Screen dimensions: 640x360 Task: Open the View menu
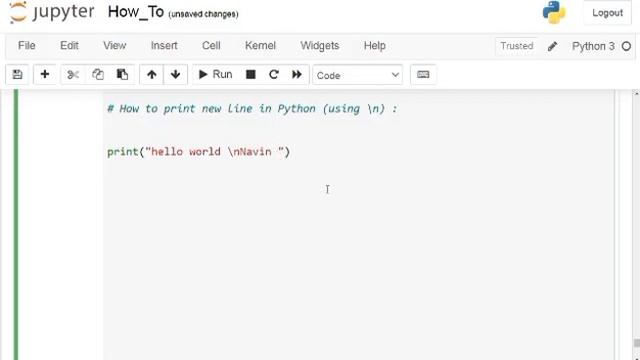[114, 46]
